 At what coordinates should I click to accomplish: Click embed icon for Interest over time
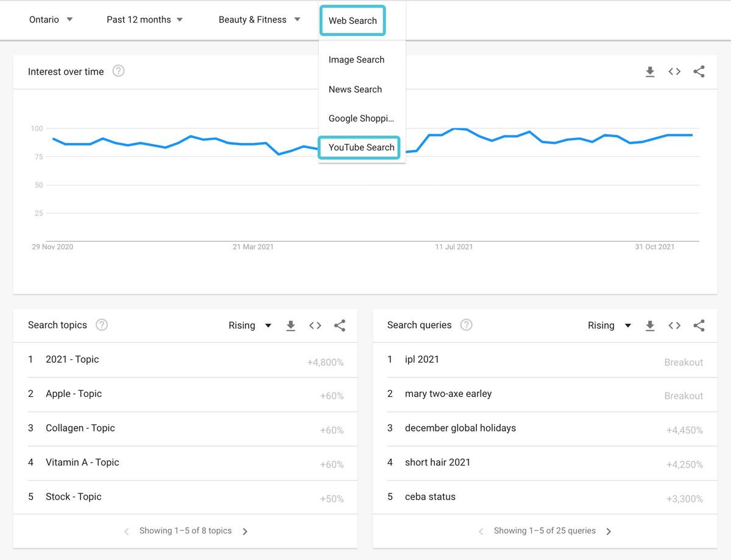[674, 72]
